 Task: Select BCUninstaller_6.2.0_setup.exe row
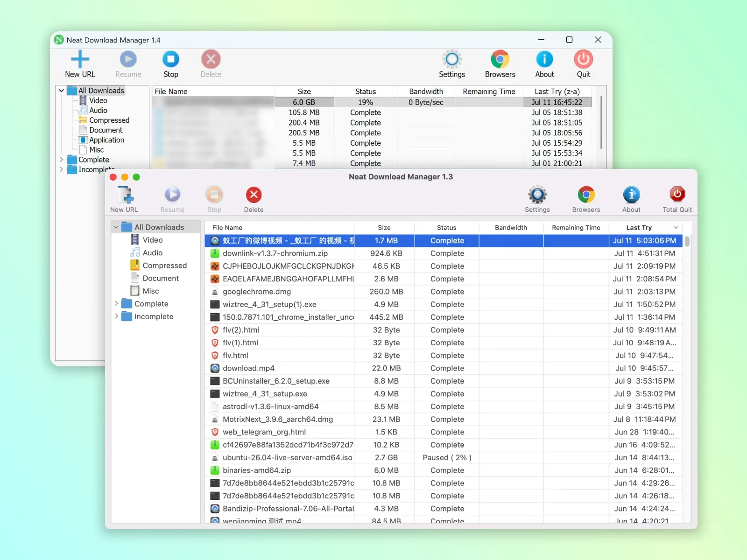[x=444, y=381]
